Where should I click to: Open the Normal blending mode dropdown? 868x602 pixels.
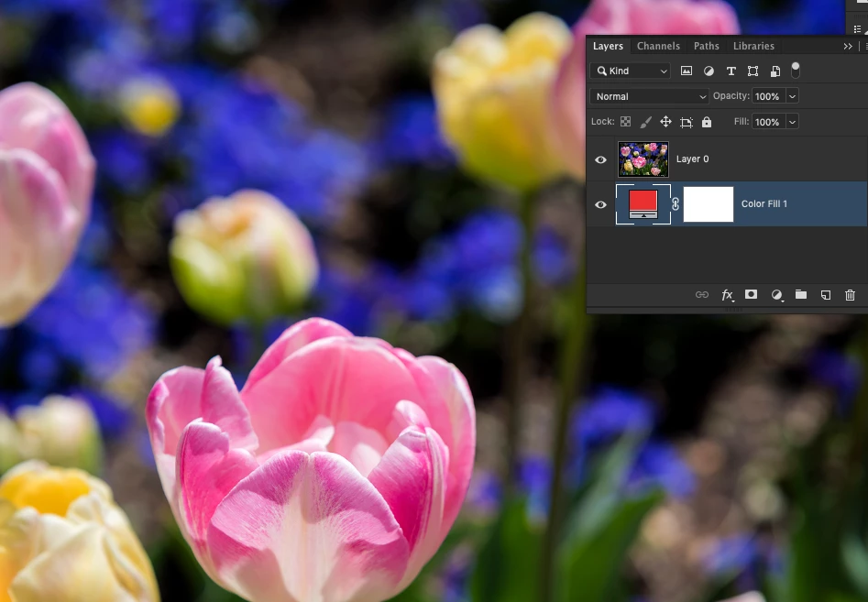tap(649, 96)
